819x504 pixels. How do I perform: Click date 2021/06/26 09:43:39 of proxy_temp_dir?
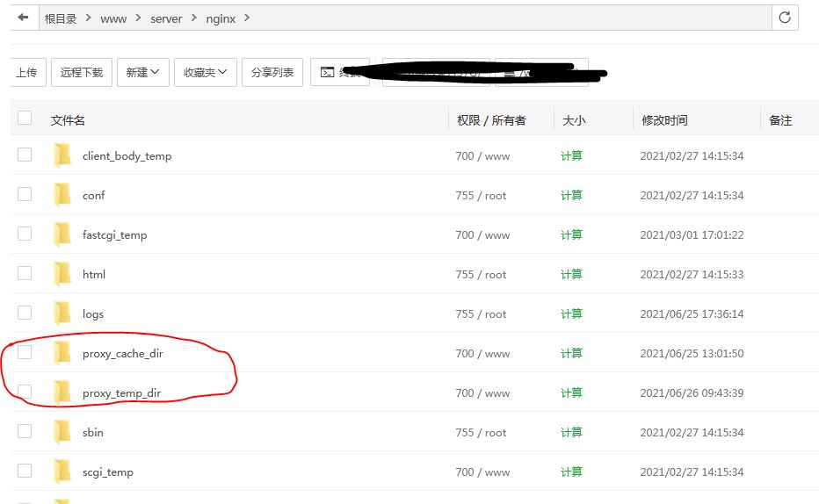(x=692, y=392)
